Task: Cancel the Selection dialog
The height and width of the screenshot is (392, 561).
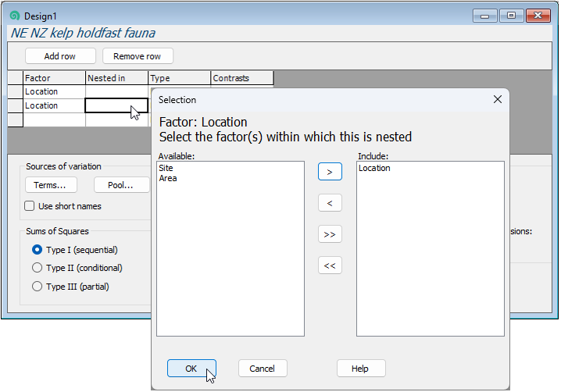Action: point(263,369)
